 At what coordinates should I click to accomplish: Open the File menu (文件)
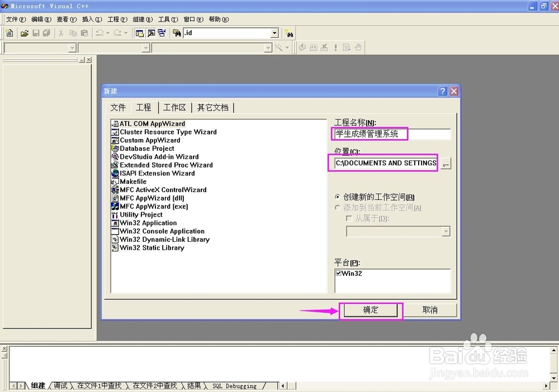tap(16, 19)
